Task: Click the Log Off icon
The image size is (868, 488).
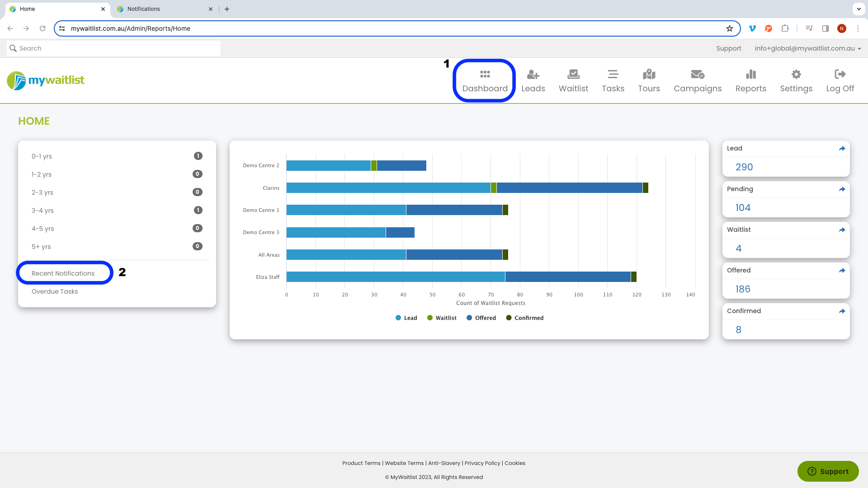Action: pos(840,74)
